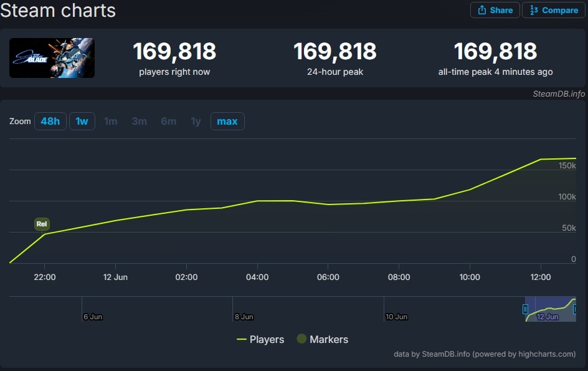Click the 50k y-axis label
The image size is (588, 371).
coord(569,228)
